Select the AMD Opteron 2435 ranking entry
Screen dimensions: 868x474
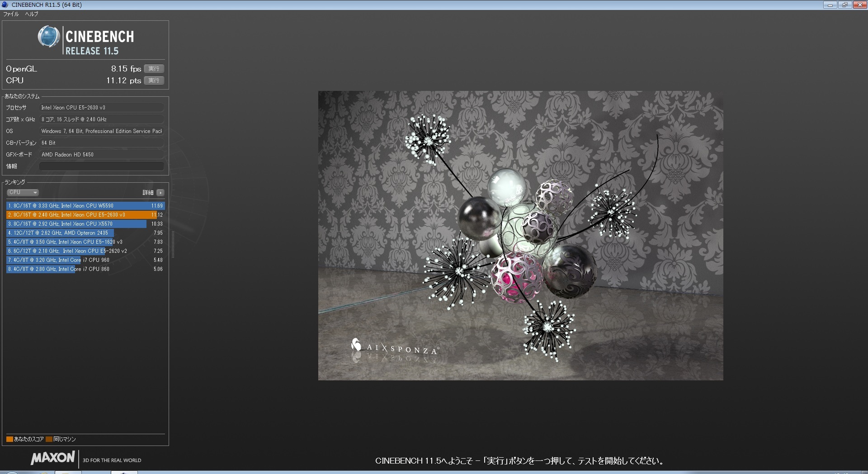point(85,233)
